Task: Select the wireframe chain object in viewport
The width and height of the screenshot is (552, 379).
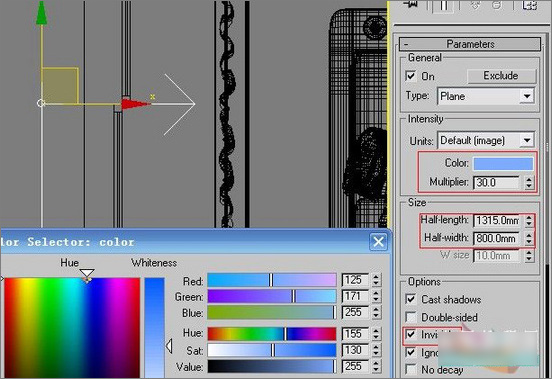Action: pyautogui.click(x=226, y=114)
